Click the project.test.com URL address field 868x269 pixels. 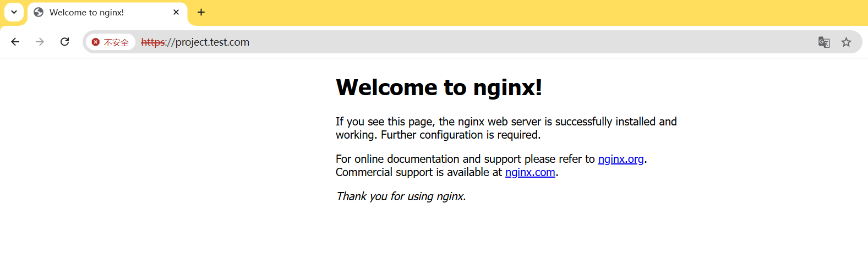[473, 42]
